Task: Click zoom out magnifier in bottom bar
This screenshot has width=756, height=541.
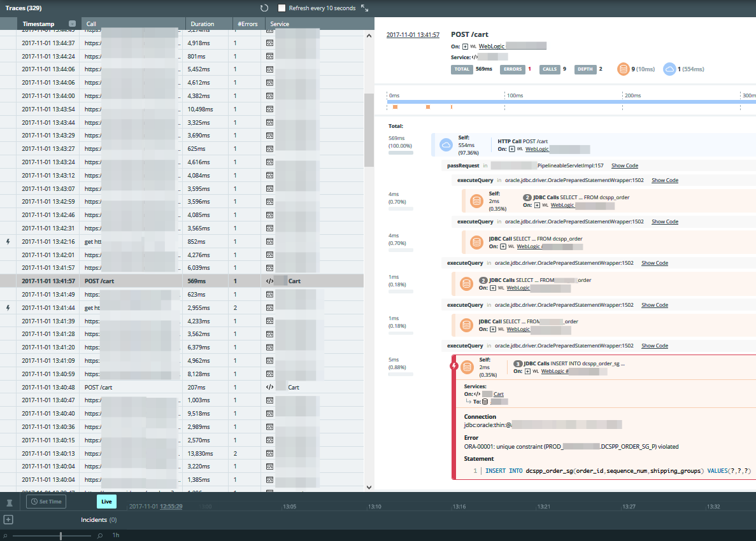Action: pyautogui.click(x=5, y=536)
